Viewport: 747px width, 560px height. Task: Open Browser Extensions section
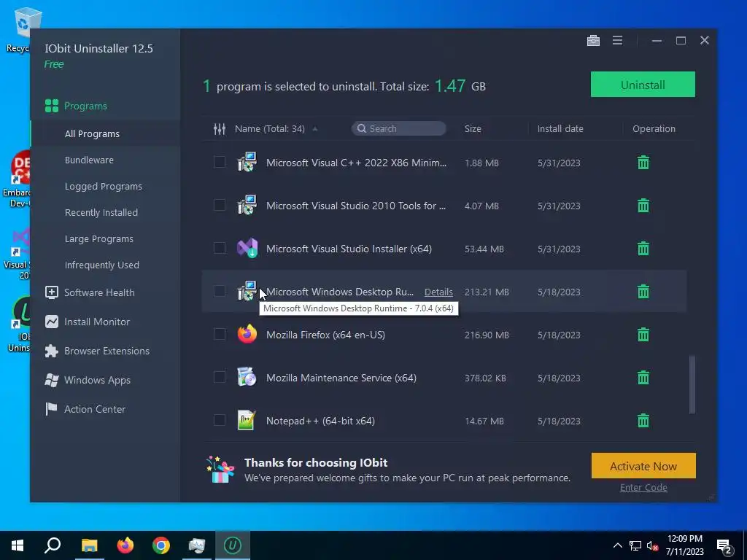point(105,351)
